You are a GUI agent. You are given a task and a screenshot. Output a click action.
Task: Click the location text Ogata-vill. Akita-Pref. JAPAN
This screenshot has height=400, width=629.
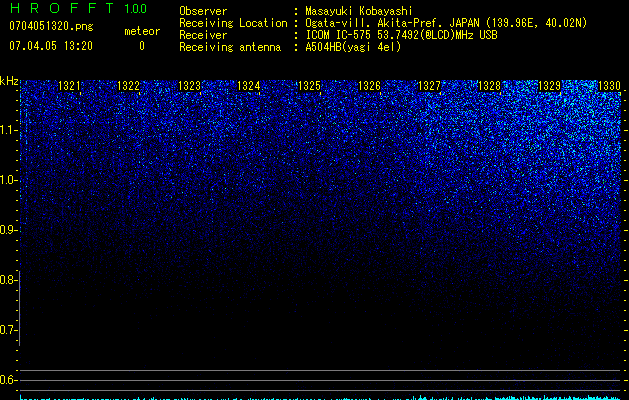tap(392, 23)
